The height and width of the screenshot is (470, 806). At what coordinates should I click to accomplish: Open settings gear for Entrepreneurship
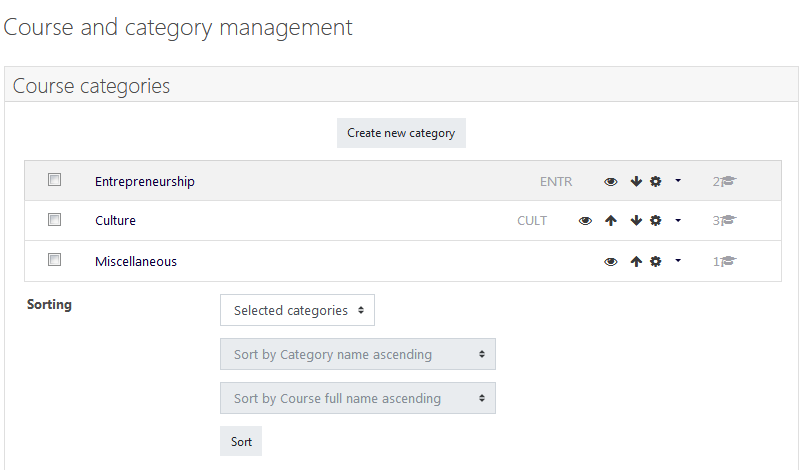[x=655, y=182]
